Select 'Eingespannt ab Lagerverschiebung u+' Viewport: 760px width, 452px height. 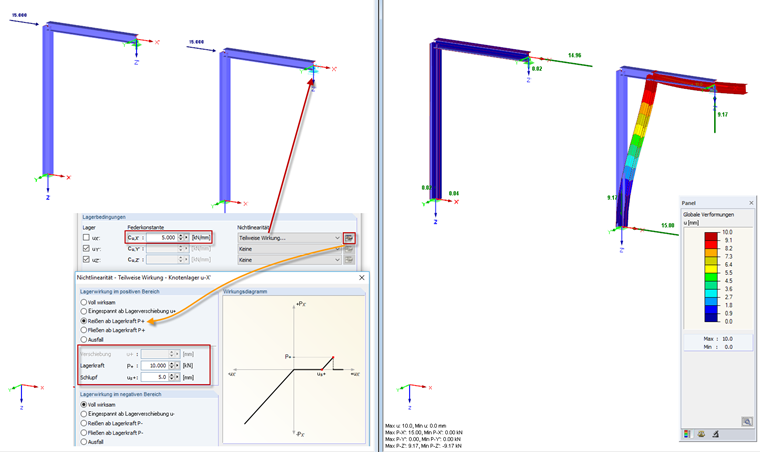[x=84, y=311]
